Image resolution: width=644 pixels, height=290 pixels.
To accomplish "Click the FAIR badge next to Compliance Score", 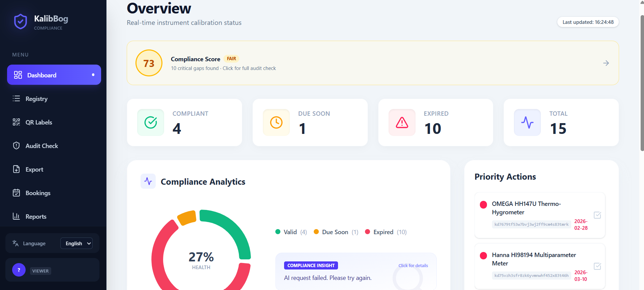I will 232,59.
